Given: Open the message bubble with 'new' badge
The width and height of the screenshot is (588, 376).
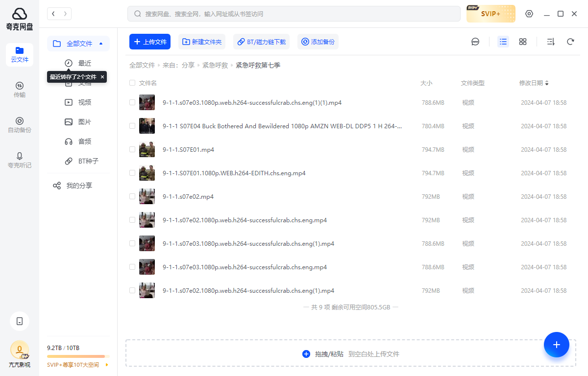Looking at the screenshot, I should click(475, 42).
